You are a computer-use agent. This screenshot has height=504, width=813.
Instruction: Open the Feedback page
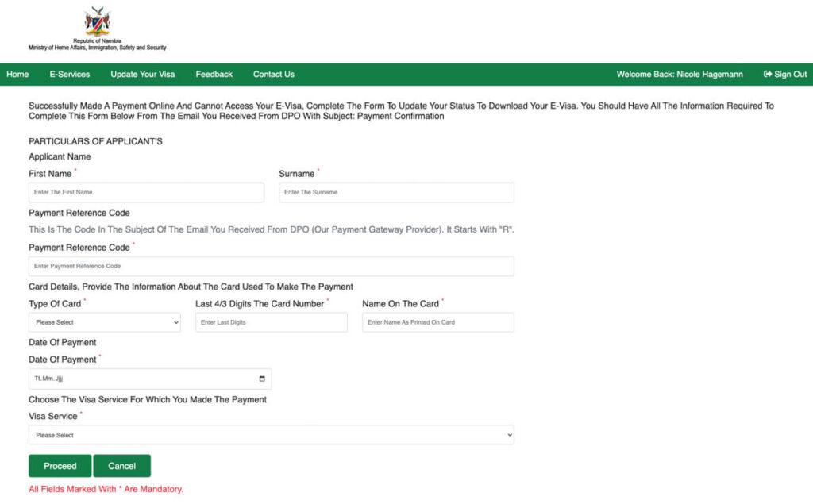[x=214, y=74]
